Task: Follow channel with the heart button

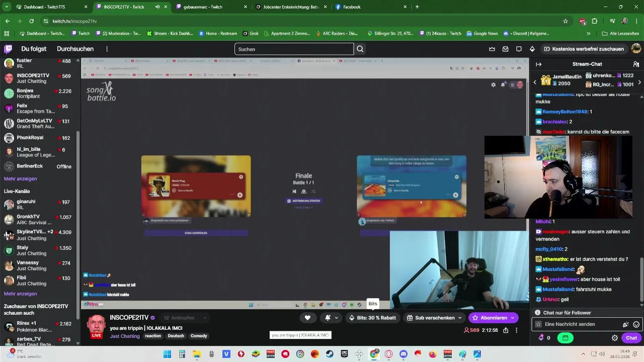Action: pyautogui.click(x=307, y=318)
